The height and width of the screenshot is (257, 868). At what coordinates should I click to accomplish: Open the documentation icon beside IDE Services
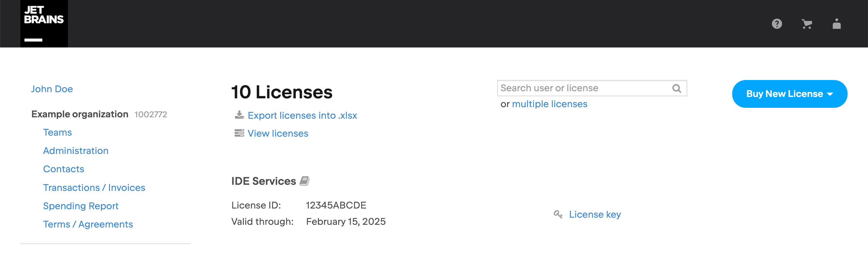pos(304,181)
